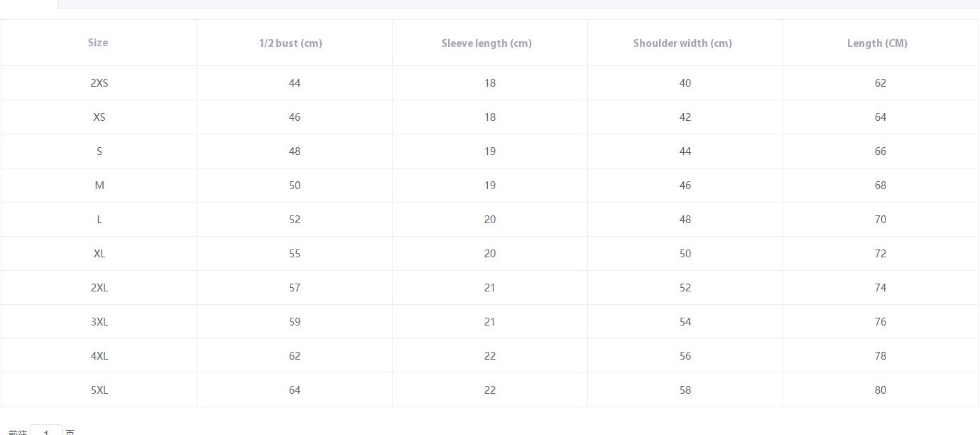Click 2XS shoulder width value 40
Viewport: 980px width, 435px height.
click(685, 83)
